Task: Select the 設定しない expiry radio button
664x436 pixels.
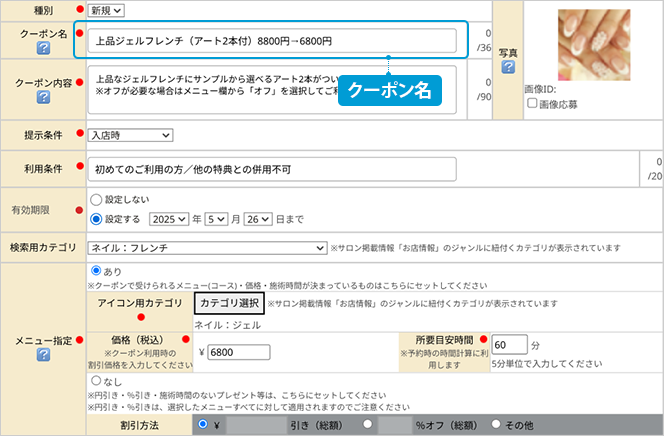Action: click(x=96, y=199)
